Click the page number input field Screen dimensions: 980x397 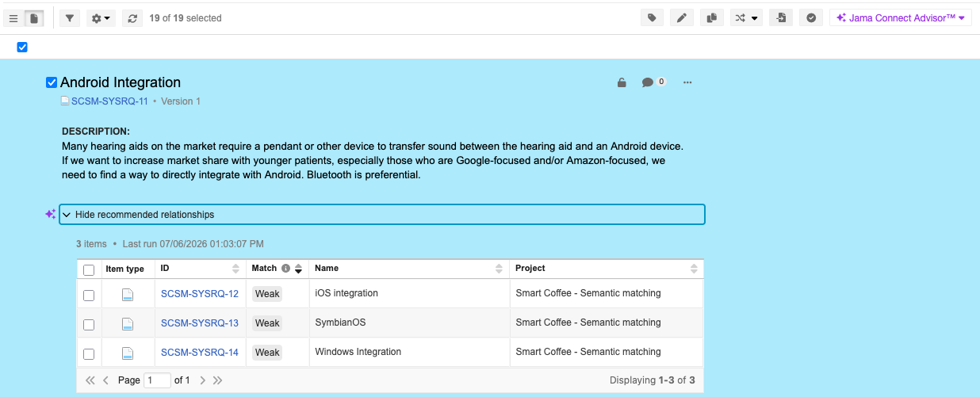157,380
